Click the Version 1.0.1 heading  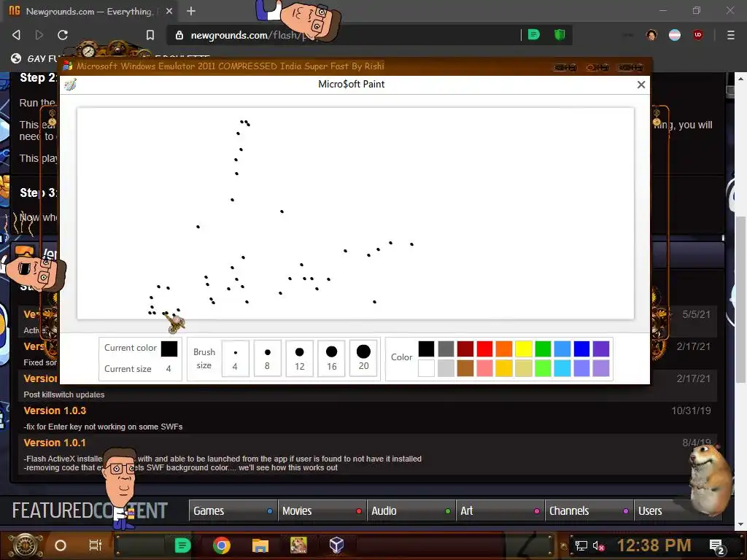click(55, 443)
